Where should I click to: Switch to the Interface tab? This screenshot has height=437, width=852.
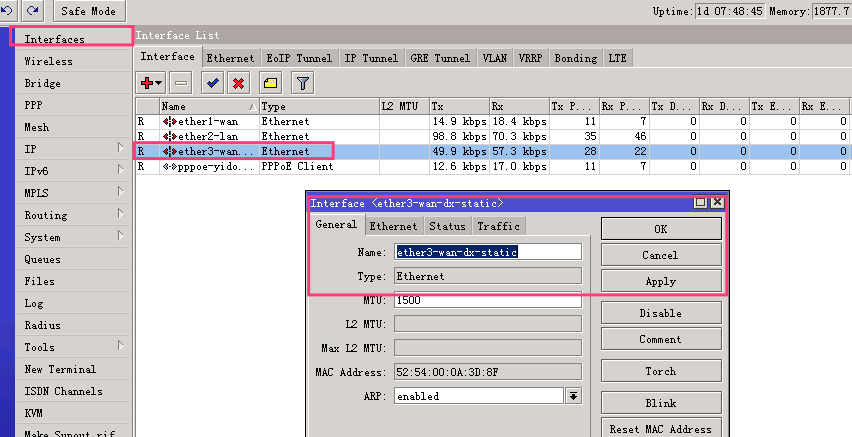(167, 57)
